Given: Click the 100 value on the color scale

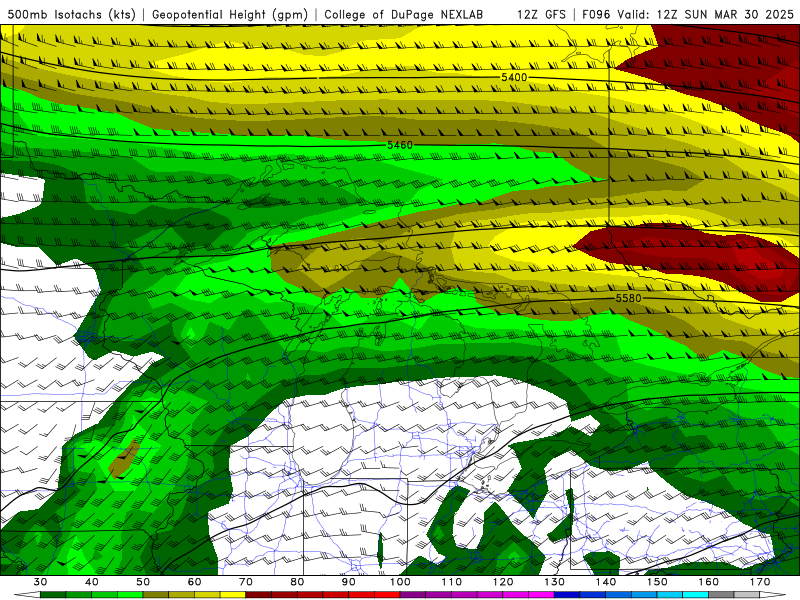Looking at the screenshot, I should pos(401,582).
